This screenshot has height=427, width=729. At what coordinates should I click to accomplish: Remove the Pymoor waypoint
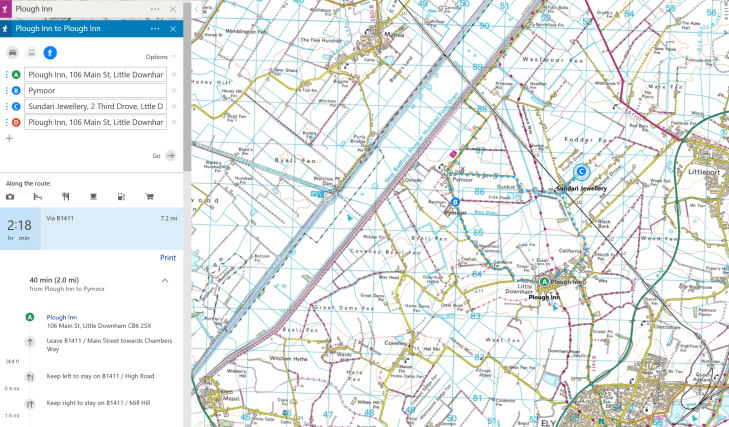click(174, 91)
